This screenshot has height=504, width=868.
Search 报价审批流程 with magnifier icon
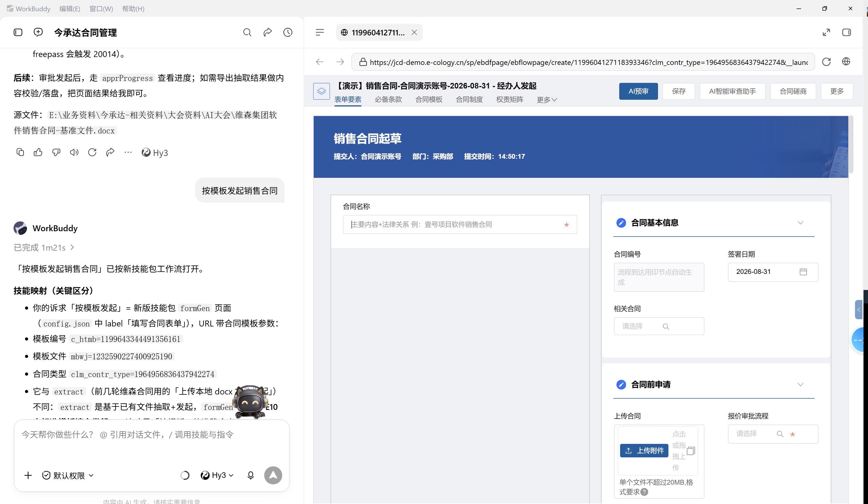pos(780,434)
